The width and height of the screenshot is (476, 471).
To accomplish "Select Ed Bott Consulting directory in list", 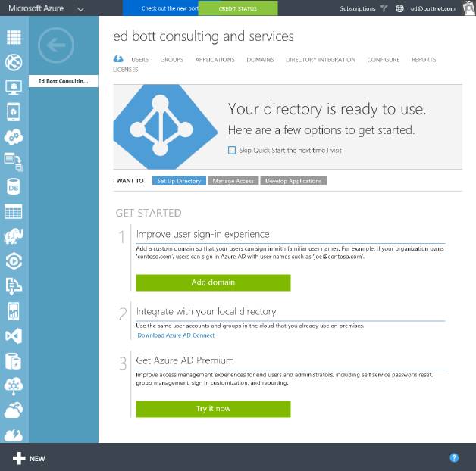I will point(64,81).
